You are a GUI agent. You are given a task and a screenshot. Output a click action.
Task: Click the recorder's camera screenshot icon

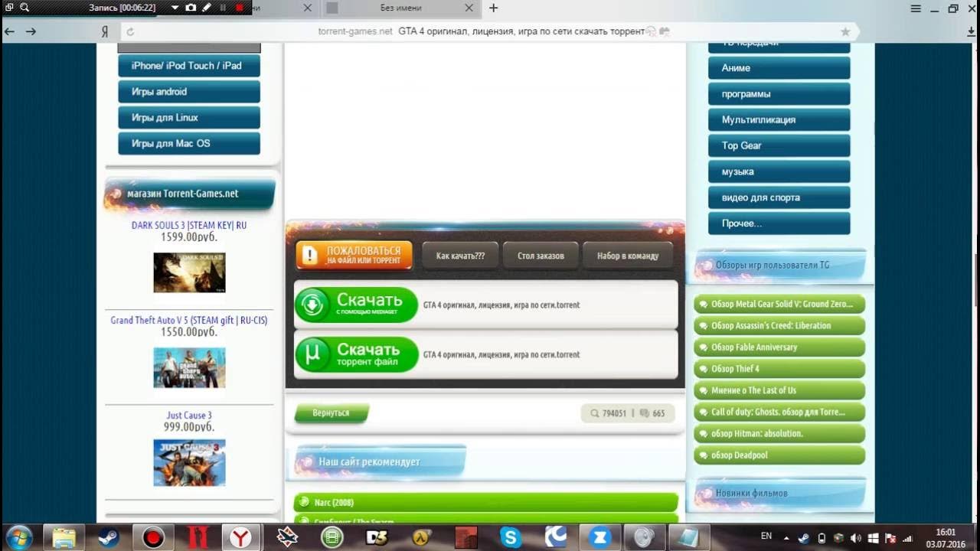coord(191,8)
